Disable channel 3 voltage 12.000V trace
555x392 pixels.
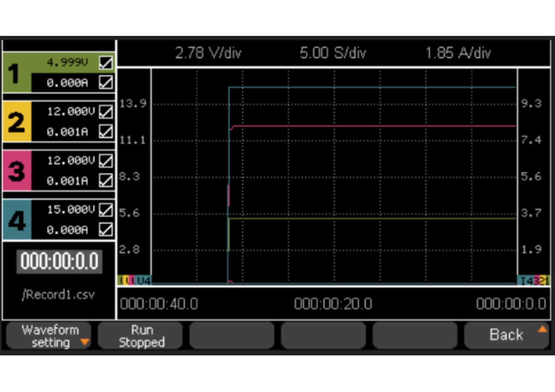106,161
